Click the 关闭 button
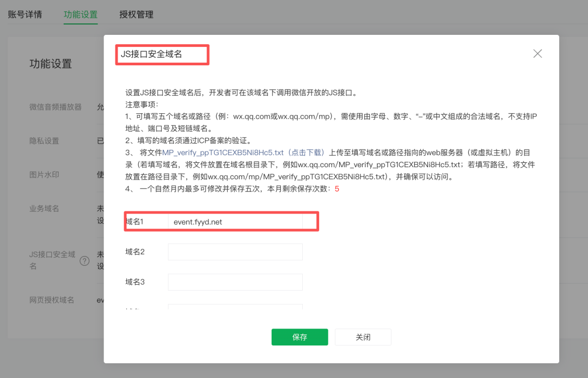This screenshot has height=378, width=588. [363, 337]
